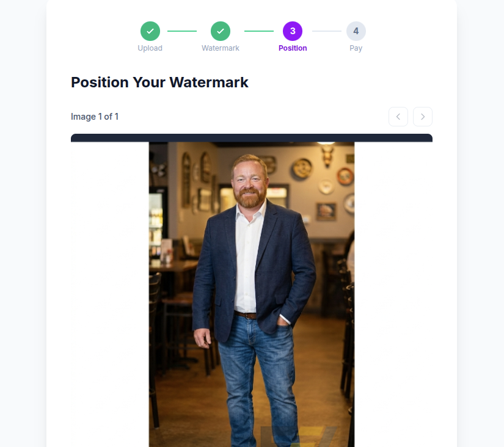The image size is (504, 447).
Task: Click the checkmark marking Watermark as complete
Action: pyautogui.click(x=221, y=31)
